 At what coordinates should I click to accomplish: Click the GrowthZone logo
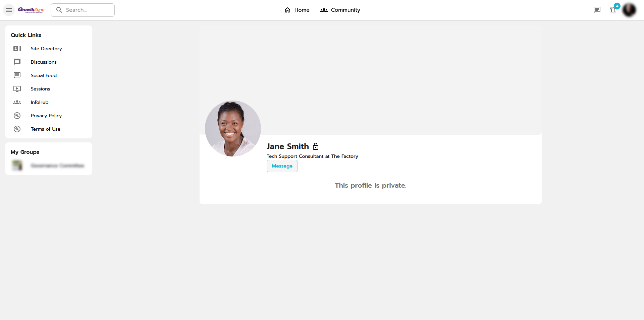pos(31,10)
